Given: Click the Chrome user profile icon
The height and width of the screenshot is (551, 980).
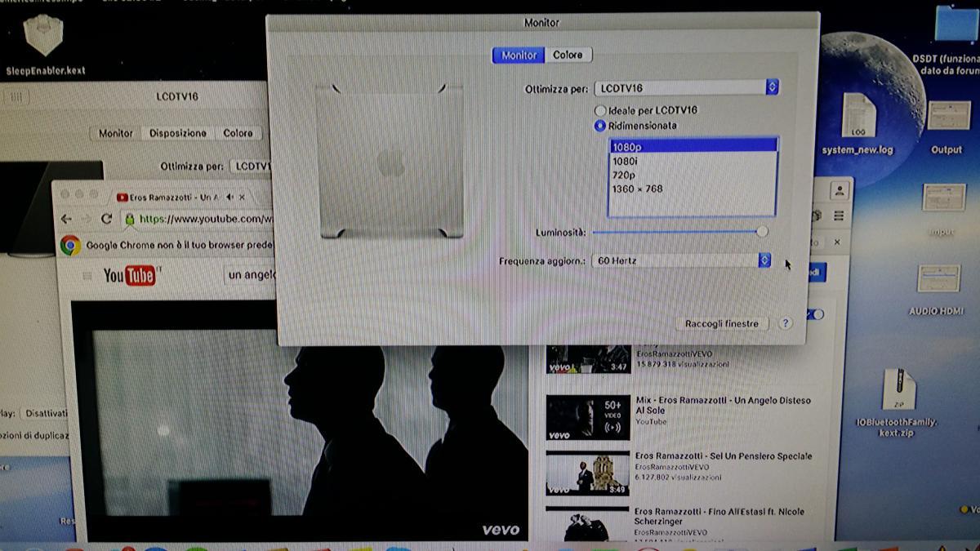Looking at the screenshot, I should click(x=838, y=190).
